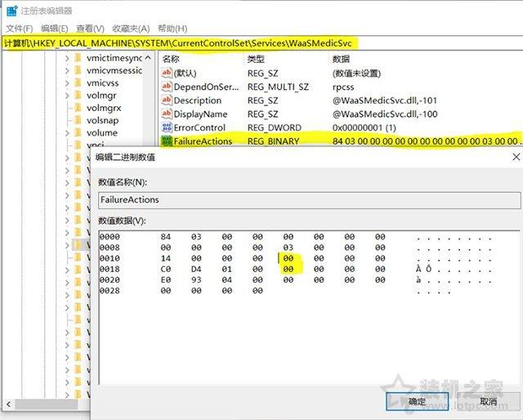Click byte 04 in row 0020
523x420 pixels.
[x=227, y=280]
